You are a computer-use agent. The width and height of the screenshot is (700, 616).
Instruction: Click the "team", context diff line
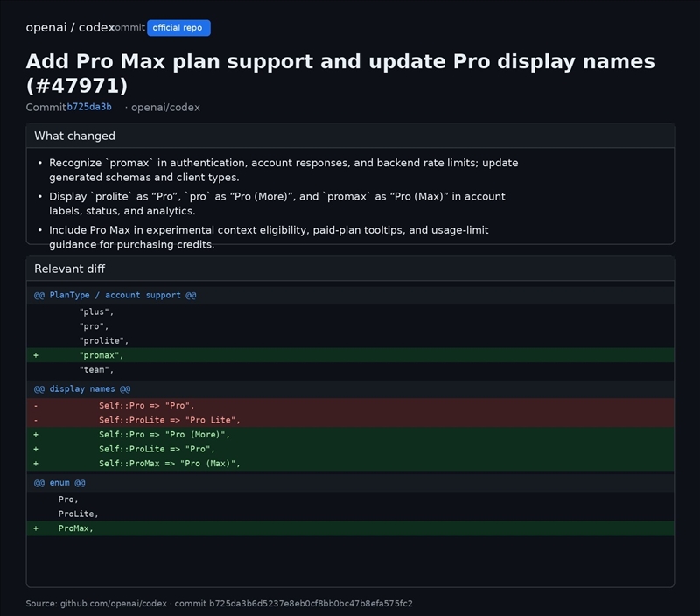click(350, 369)
